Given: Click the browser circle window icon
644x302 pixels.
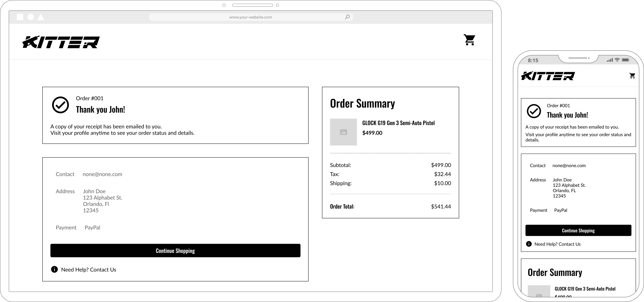Looking at the screenshot, I should (31, 17).
